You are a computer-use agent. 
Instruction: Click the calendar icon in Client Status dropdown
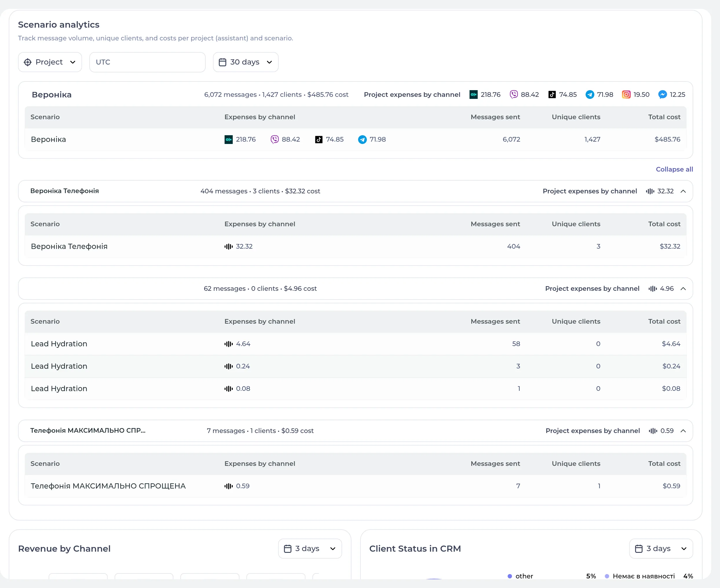(x=639, y=549)
